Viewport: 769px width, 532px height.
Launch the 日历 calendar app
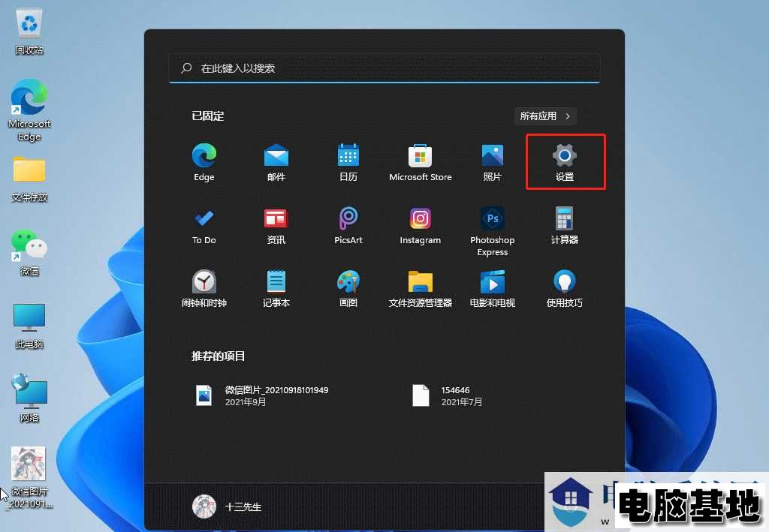(348, 163)
